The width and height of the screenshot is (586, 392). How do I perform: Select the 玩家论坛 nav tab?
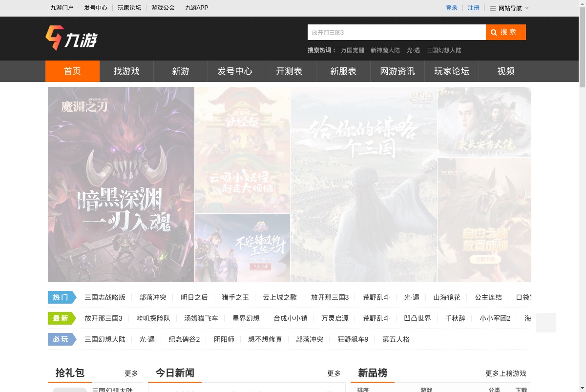pos(452,71)
